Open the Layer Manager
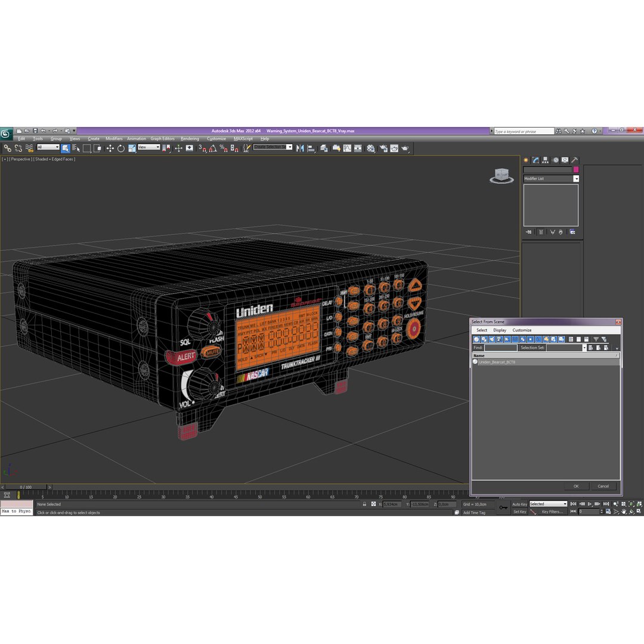Screen dimensions: 644x644 324,148
